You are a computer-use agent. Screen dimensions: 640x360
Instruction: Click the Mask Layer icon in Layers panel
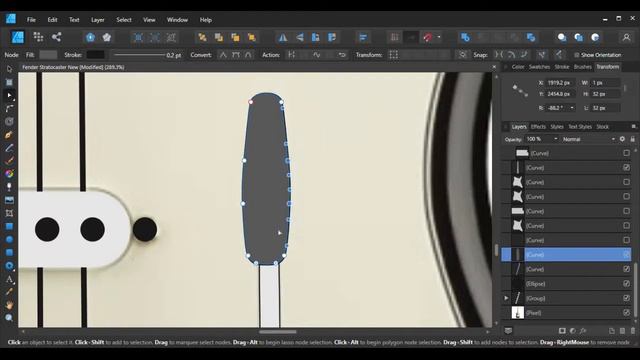click(x=562, y=331)
